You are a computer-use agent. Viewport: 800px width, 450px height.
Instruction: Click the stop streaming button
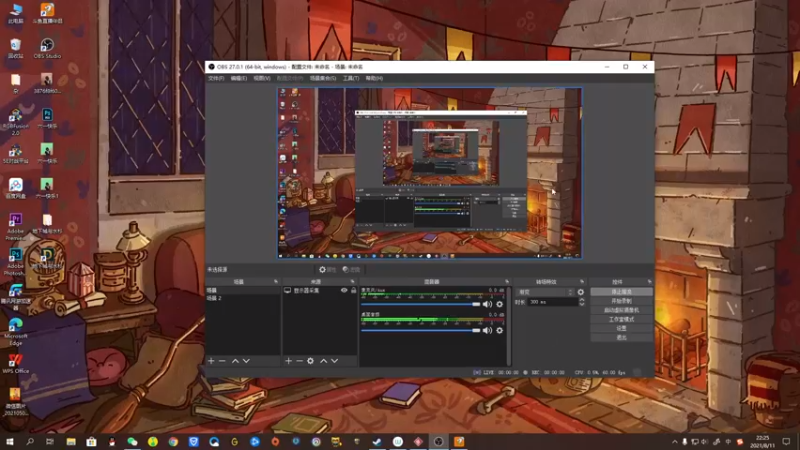[x=621, y=292]
